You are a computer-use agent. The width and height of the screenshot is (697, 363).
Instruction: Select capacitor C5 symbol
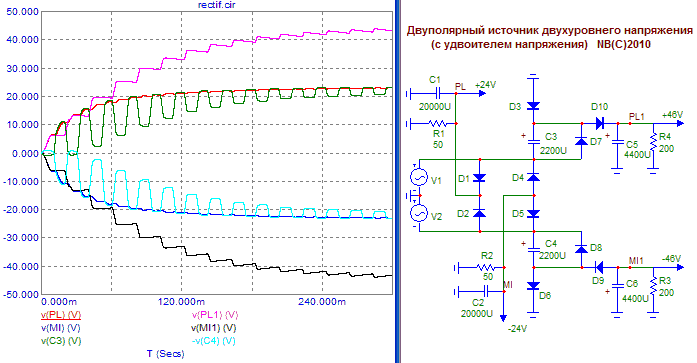(617, 142)
